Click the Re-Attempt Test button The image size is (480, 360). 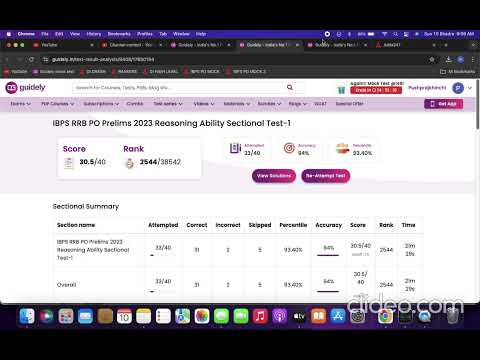point(326,176)
